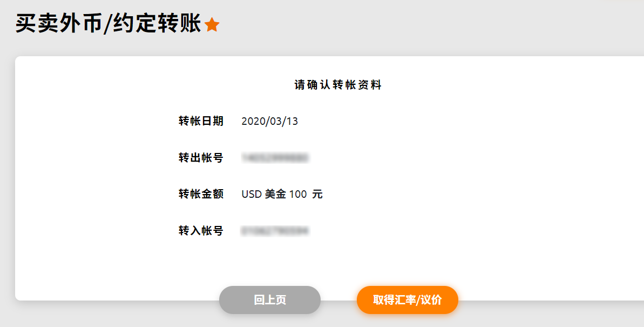The height and width of the screenshot is (327, 644).
Task: Click the 转帐日期 label
Action: click(201, 121)
